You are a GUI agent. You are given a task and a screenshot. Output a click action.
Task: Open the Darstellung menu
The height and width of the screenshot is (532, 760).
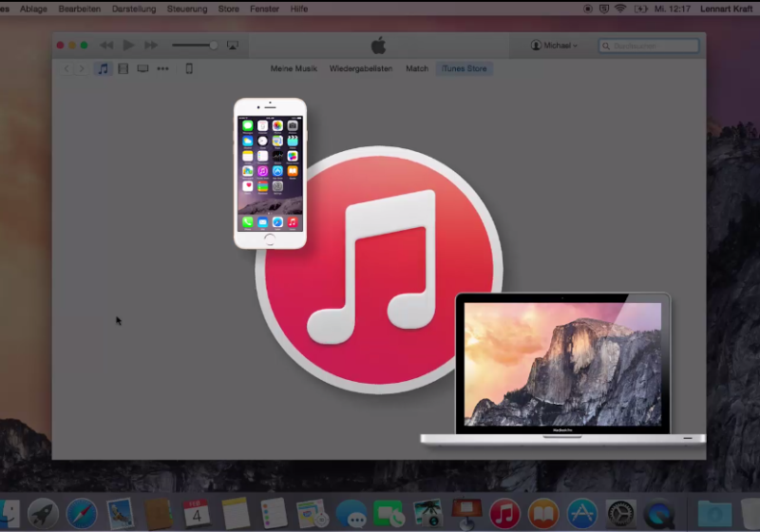[134, 9]
